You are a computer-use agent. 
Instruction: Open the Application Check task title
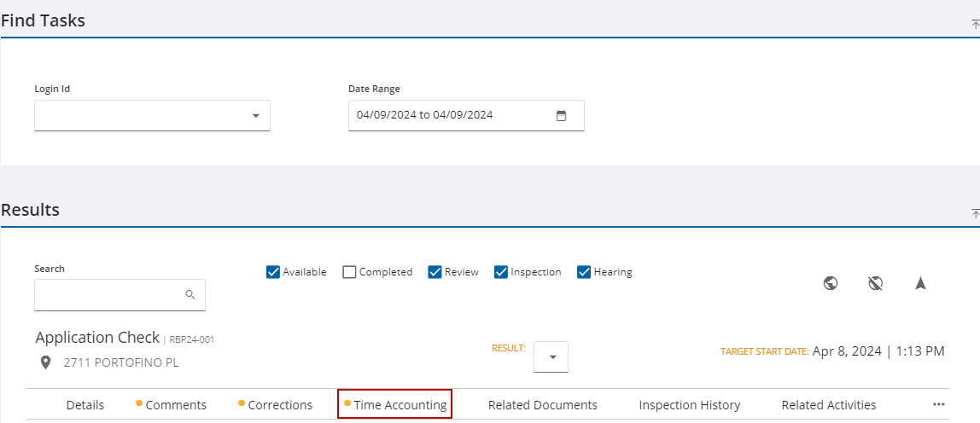point(97,338)
